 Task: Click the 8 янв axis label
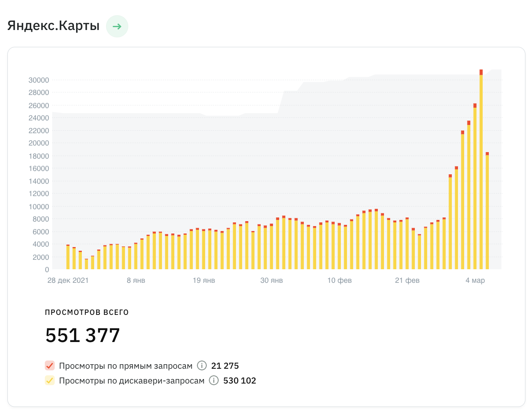136,280
